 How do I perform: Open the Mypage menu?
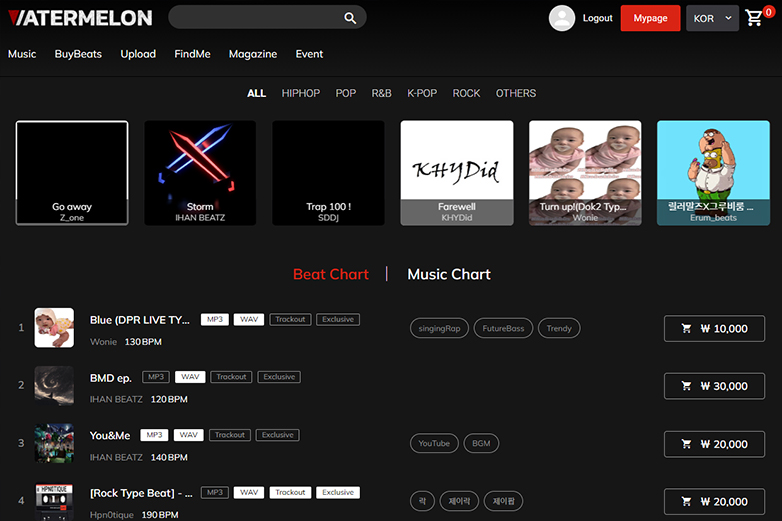point(650,18)
